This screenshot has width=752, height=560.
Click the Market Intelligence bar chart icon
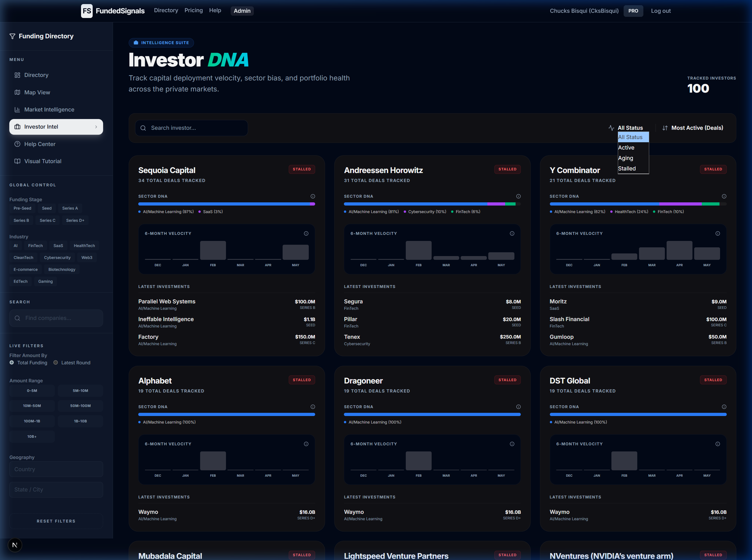coord(17,109)
